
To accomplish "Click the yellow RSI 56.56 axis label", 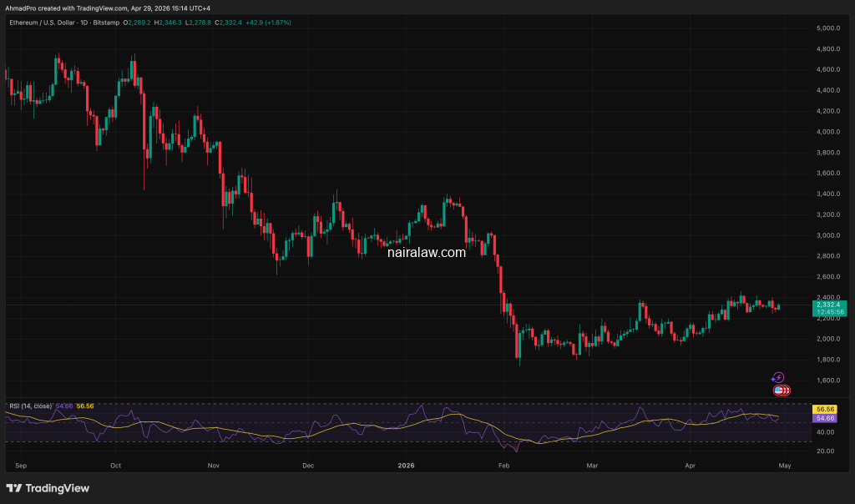I will [x=824, y=410].
